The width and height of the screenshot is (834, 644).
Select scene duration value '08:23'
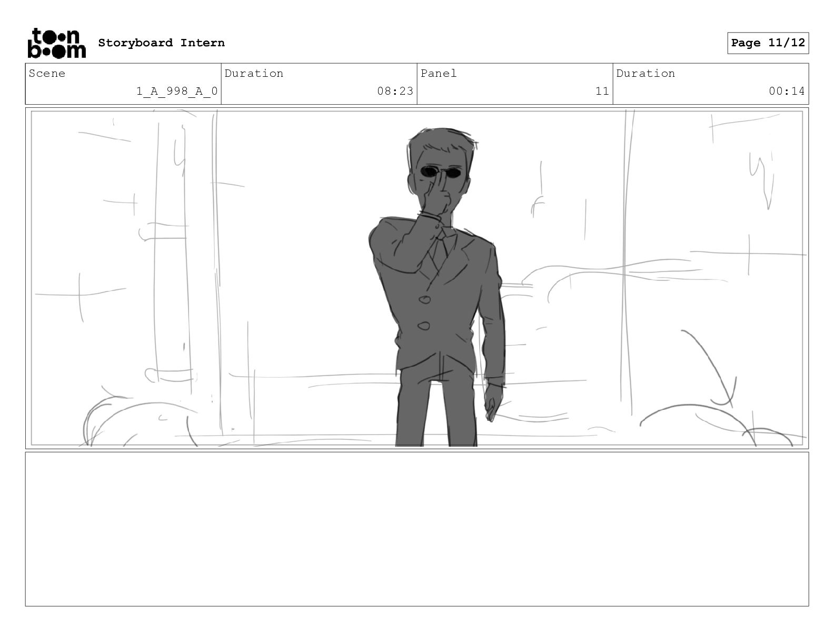point(395,92)
